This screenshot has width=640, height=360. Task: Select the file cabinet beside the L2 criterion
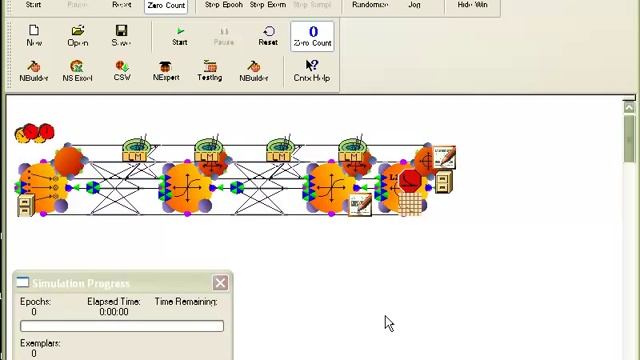click(x=443, y=181)
